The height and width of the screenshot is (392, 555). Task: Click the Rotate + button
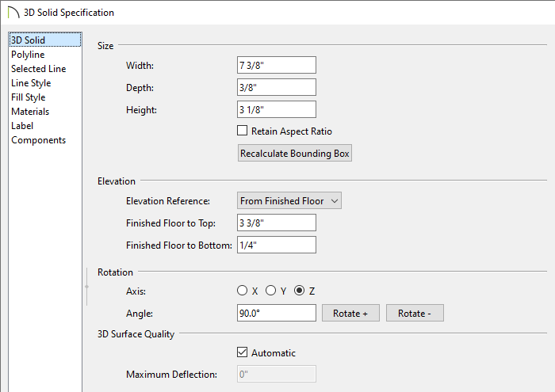point(350,313)
